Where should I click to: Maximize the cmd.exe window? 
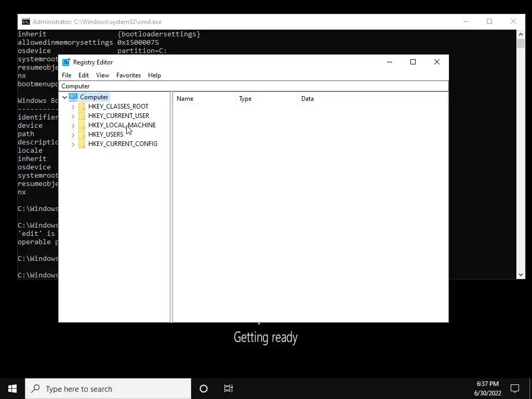489,21
